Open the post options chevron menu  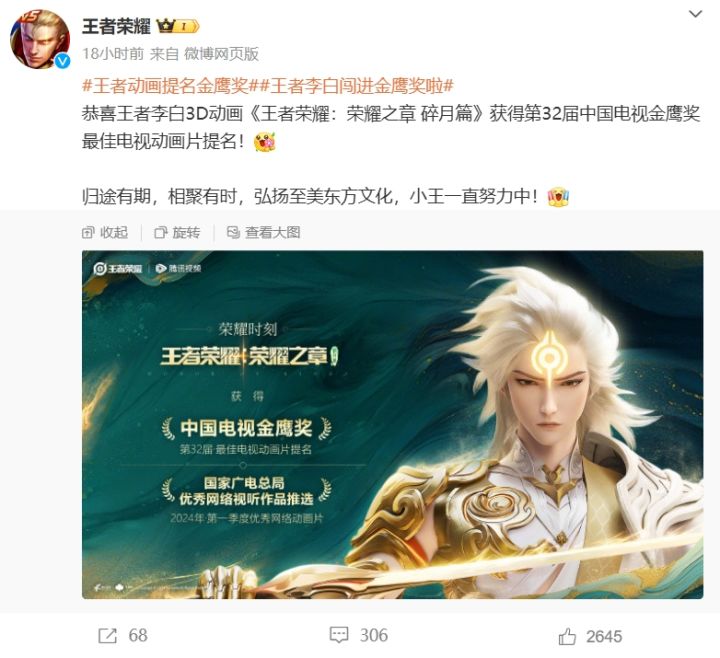tap(695, 14)
